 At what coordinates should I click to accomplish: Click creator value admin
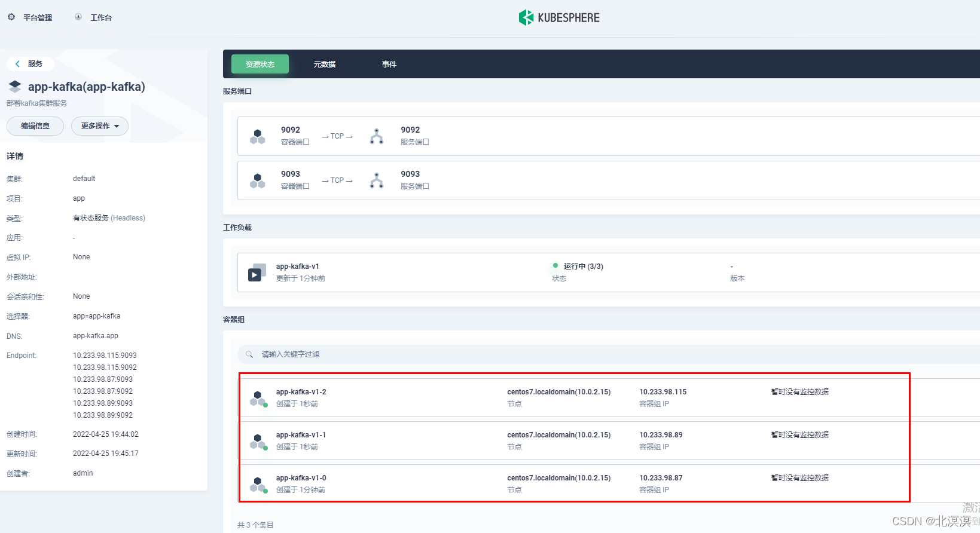point(83,473)
